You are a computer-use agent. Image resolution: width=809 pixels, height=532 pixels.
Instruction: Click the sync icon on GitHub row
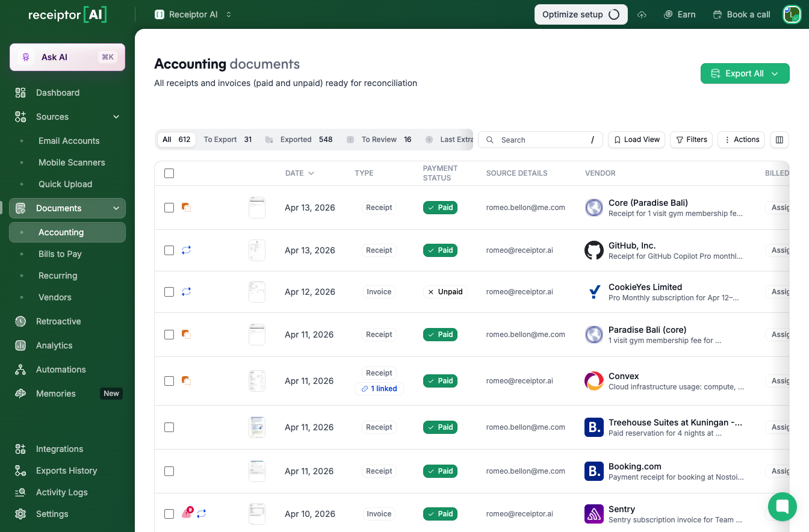point(187,250)
